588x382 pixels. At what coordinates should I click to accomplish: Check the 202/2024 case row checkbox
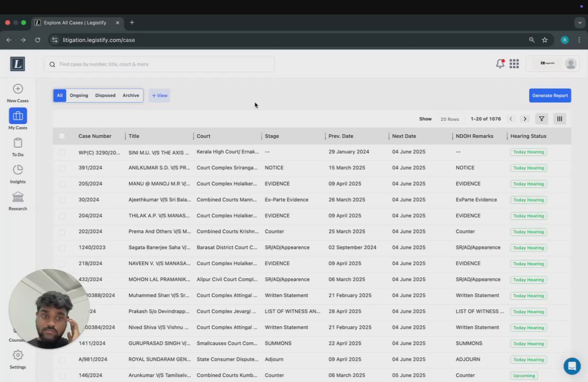pos(62,232)
